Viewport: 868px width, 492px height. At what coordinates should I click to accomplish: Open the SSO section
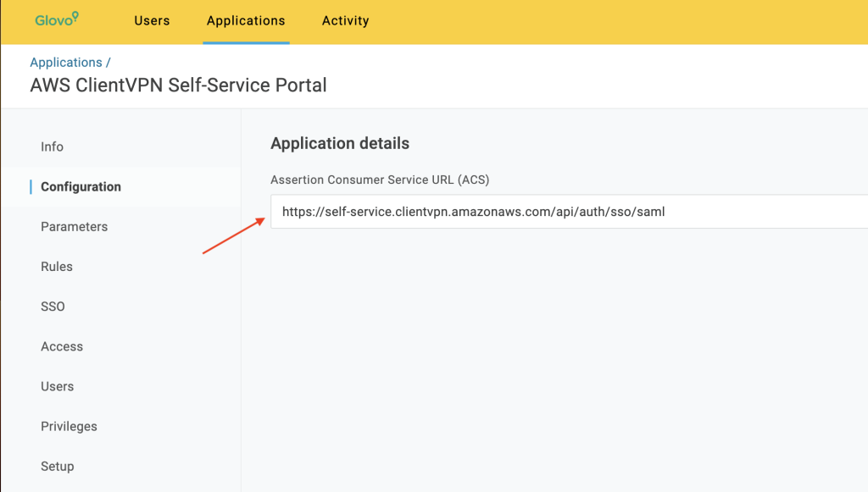pyautogui.click(x=53, y=306)
